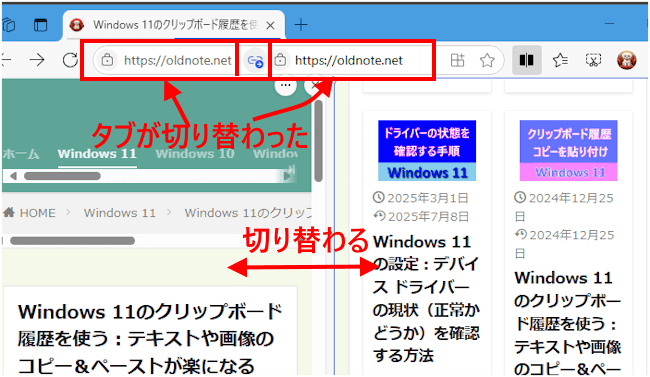This screenshot has width=650, height=377.
Task: Open the workspaces icon at top left
Action: [x=9, y=25]
